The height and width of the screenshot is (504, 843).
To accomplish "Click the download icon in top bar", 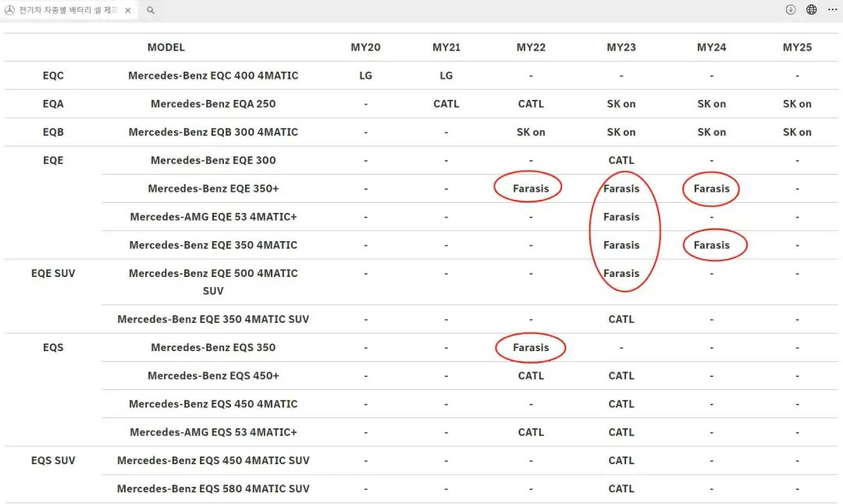I will click(790, 9).
